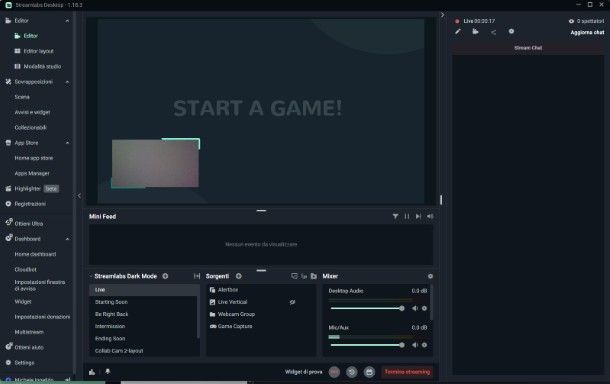The image size is (610, 384).
Task: Open Ottieni Ultra in the sidebar
Action: point(29,223)
